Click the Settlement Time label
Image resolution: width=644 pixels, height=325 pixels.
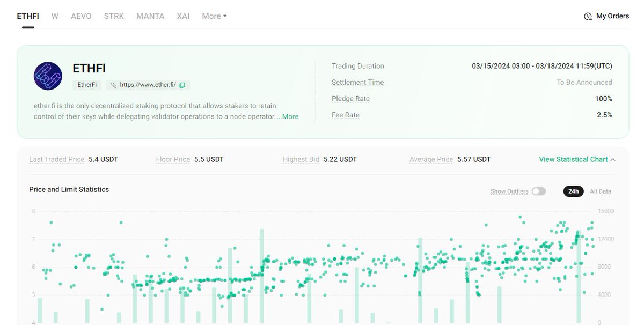pyautogui.click(x=358, y=82)
